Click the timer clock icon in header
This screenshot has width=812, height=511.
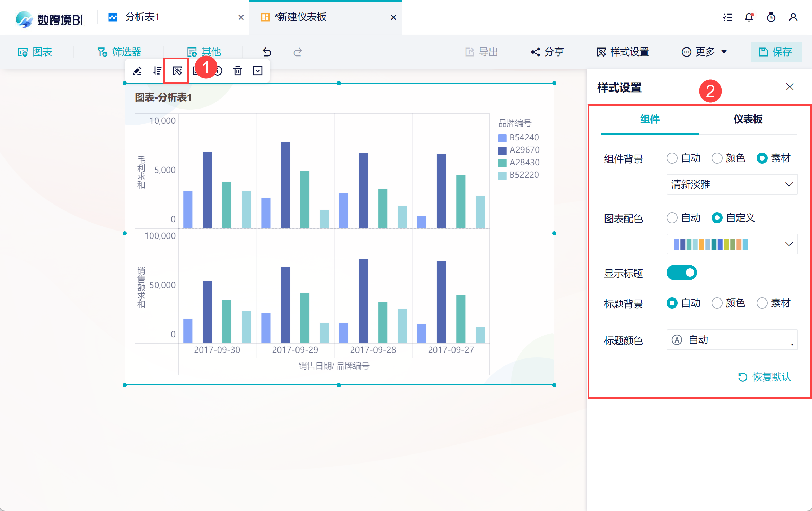[x=771, y=17]
